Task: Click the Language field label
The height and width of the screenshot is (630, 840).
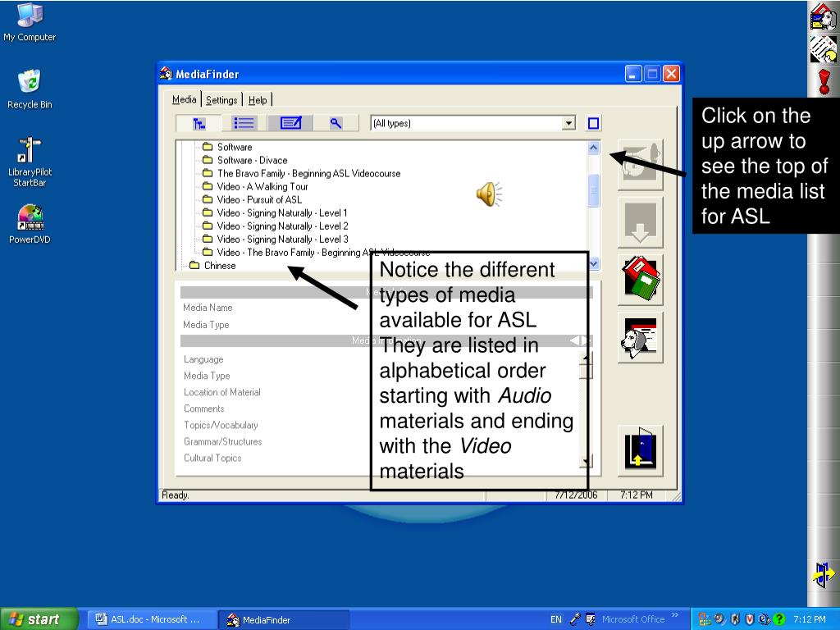Action: point(203,359)
